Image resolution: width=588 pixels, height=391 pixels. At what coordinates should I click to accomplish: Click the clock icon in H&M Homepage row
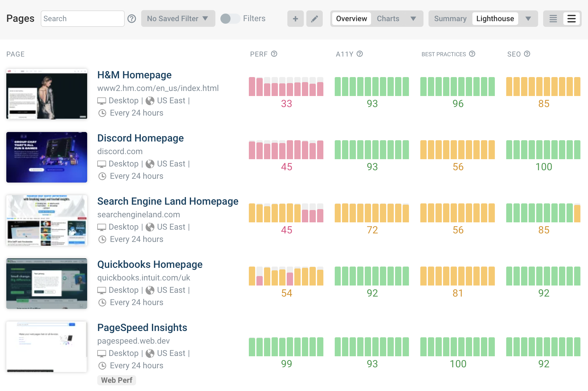click(102, 113)
